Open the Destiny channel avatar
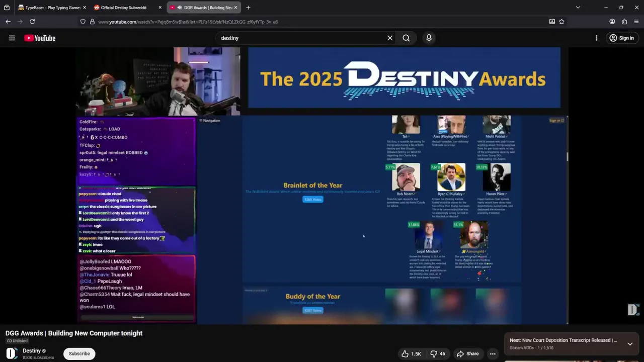The image size is (644, 362). [x=12, y=353]
